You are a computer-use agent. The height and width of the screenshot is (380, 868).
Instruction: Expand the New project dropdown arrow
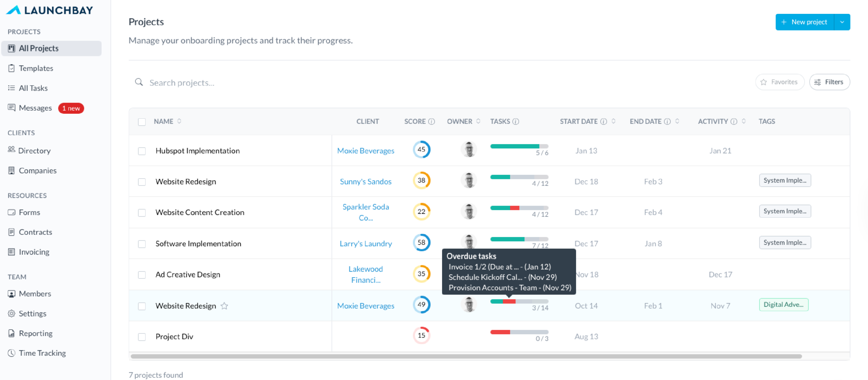[842, 22]
